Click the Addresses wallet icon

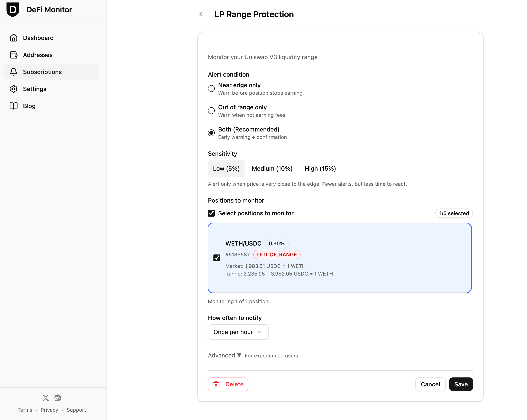pos(14,55)
